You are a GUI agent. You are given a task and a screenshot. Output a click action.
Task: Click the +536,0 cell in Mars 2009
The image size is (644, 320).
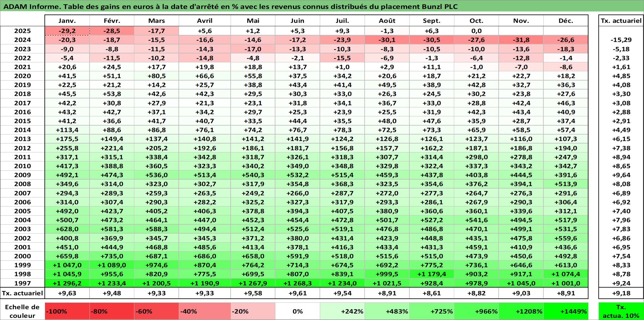point(157,175)
